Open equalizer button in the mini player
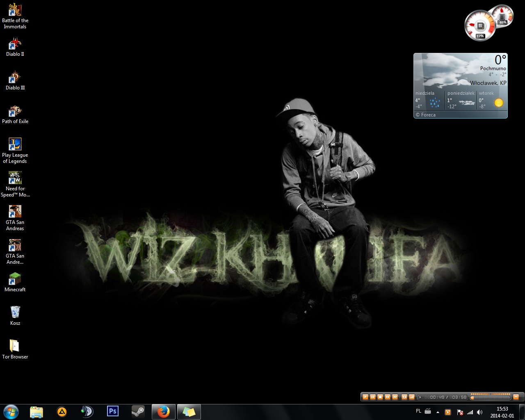 point(412,397)
